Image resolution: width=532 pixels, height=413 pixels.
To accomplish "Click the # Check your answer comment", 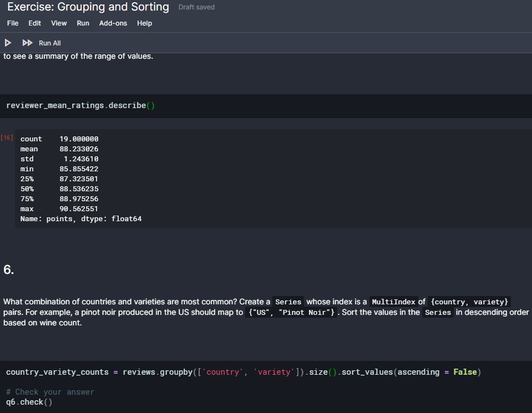I will (50, 392).
